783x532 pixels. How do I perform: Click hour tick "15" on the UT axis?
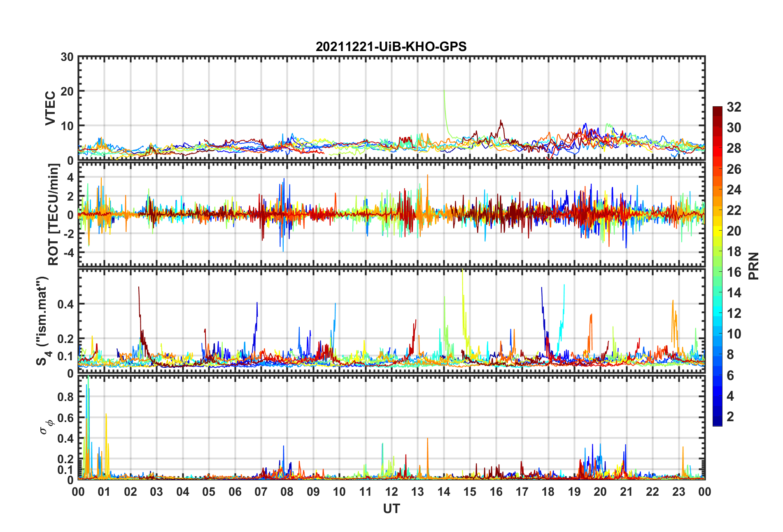pos(470,492)
